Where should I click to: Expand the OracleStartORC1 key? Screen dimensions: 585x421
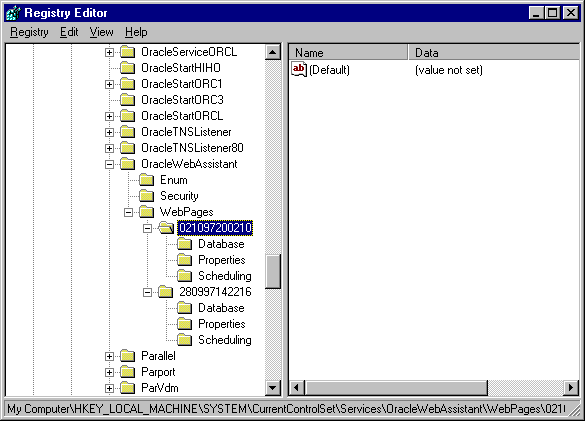[x=109, y=85]
